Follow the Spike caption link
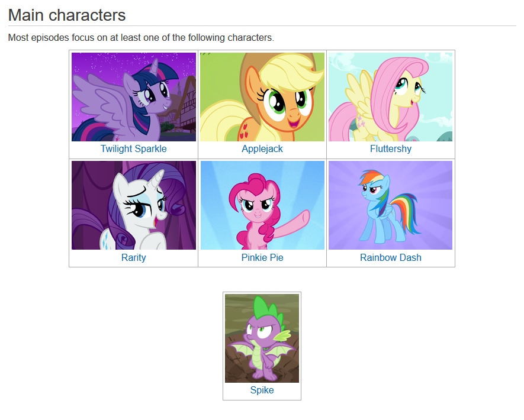This screenshot has width=524, height=420. click(x=262, y=390)
